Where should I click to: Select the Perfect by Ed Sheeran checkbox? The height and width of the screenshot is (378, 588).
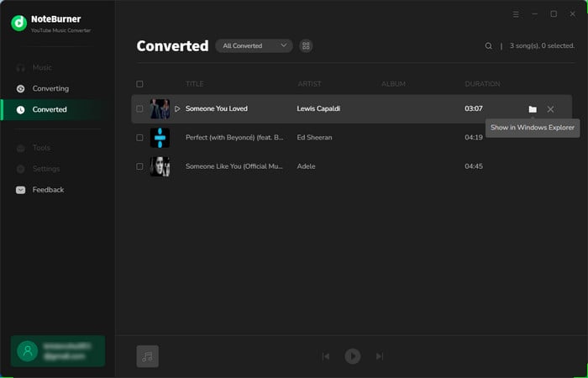click(x=139, y=138)
